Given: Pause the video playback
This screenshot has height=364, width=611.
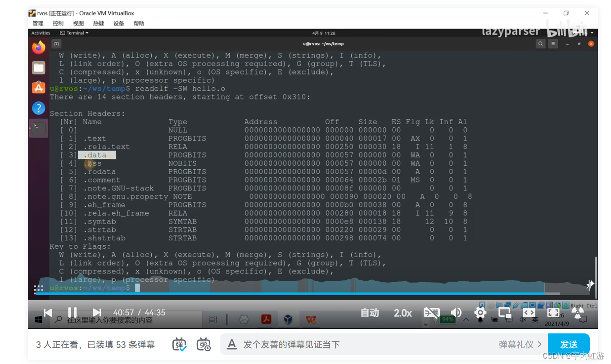Looking at the screenshot, I should click(72, 312).
